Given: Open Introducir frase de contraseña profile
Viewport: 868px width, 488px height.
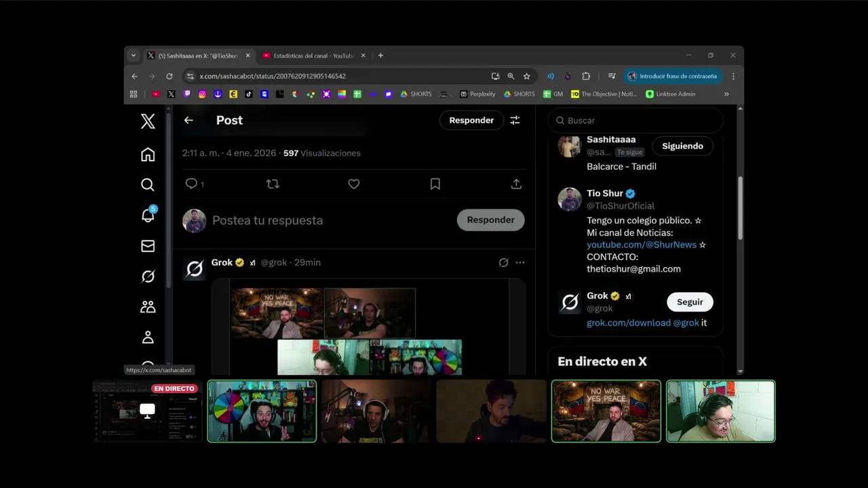Looking at the screenshot, I should tap(673, 76).
